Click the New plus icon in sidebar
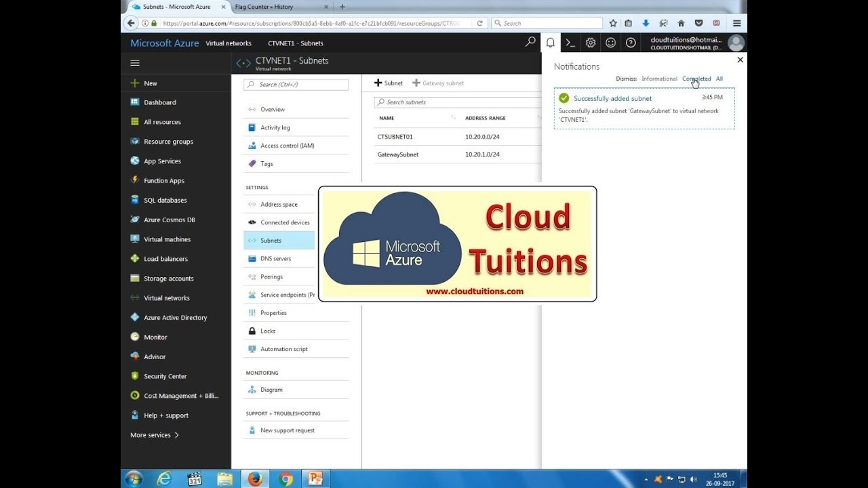The width and height of the screenshot is (868, 488). click(135, 83)
